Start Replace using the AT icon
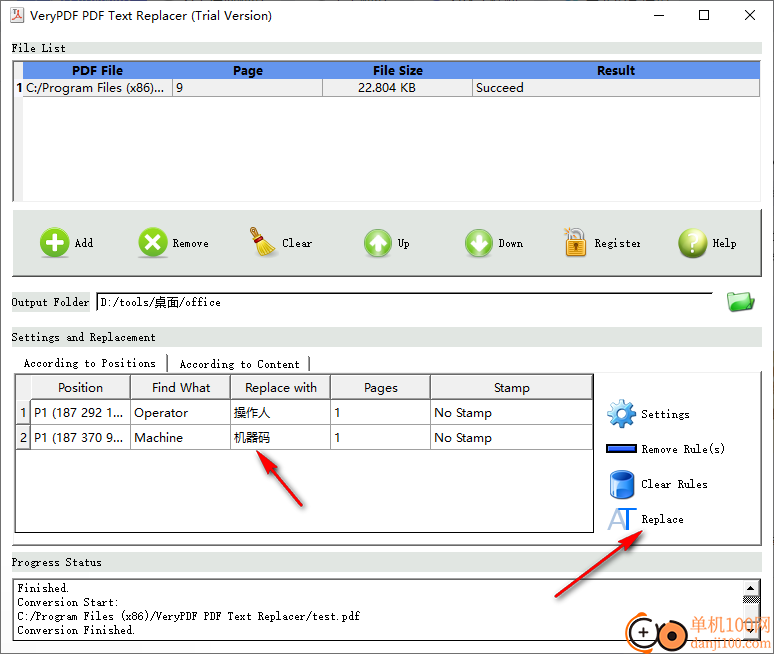This screenshot has width=774, height=654. click(x=622, y=519)
